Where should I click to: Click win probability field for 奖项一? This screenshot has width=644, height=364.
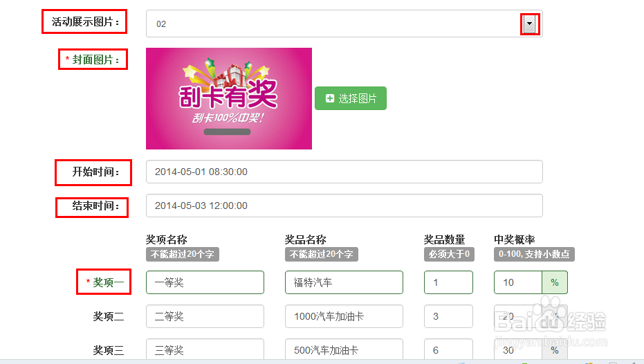click(517, 282)
